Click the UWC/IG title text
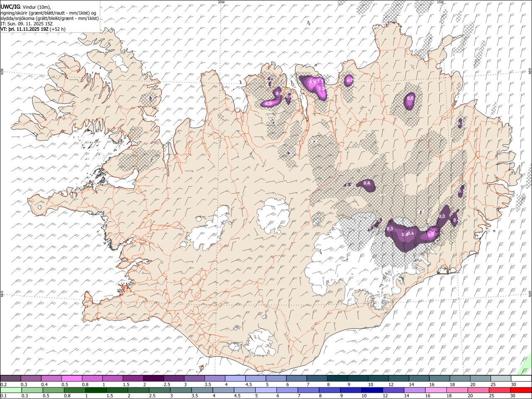 [x=10, y=7]
